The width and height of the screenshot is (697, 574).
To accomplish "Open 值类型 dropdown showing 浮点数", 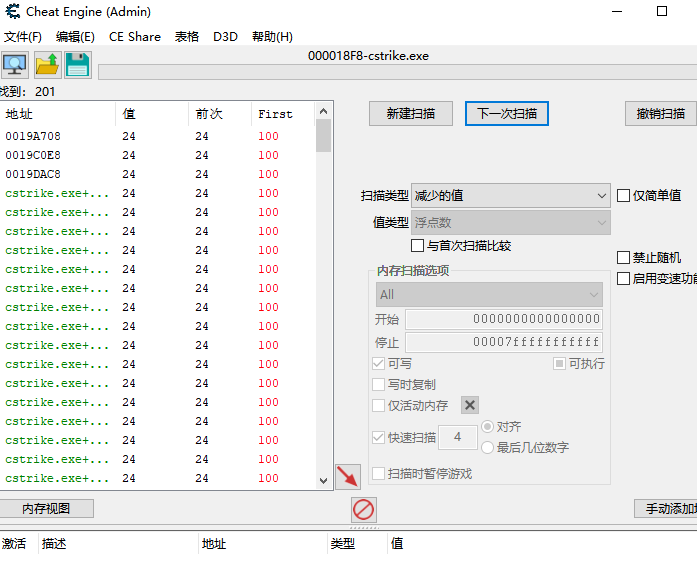I will click(511, 222).
